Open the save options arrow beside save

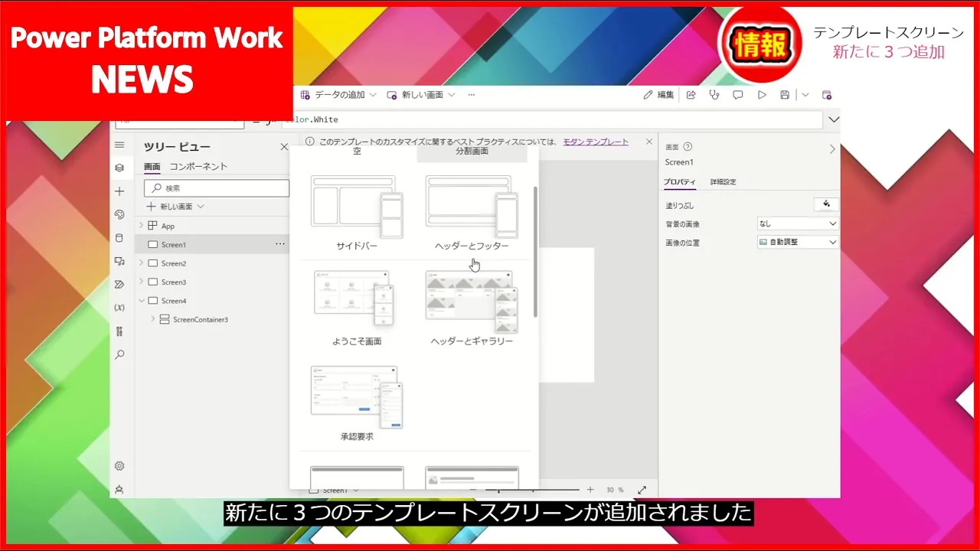[x=805, y=95]
